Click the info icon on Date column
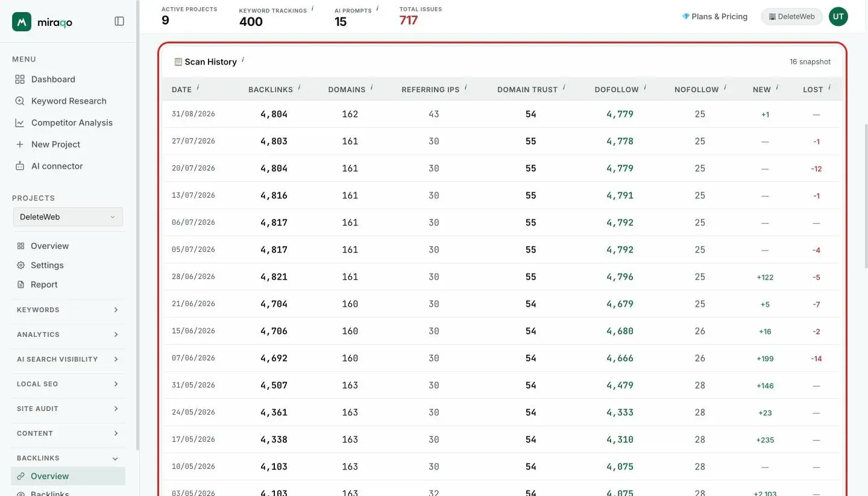The width and height of the screenshot is (868, 496). pyautogui.click(x=198, y=87)
